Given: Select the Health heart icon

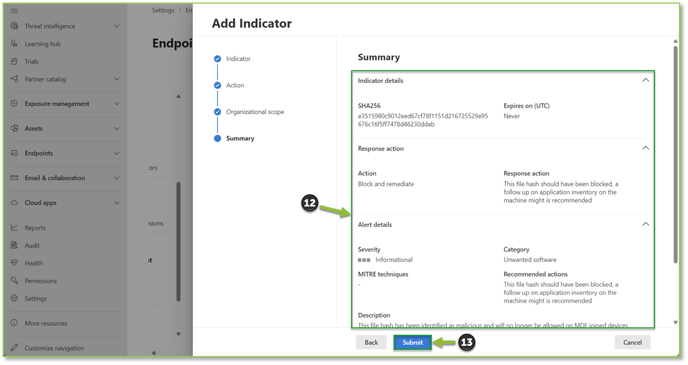Looking at the screenshot, I should [x=14, y=263].
